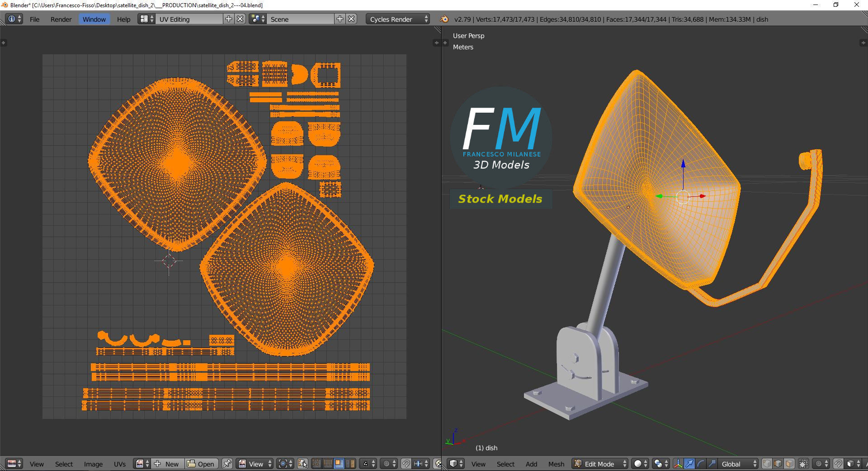Select UV face selection mode

coord(339,464)
